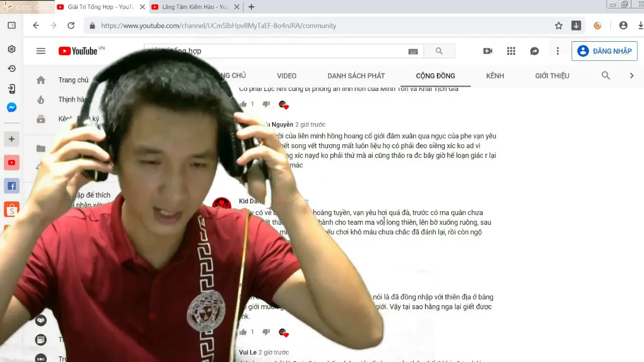Open the channel VIDEO tab

[x=287, y=76]
